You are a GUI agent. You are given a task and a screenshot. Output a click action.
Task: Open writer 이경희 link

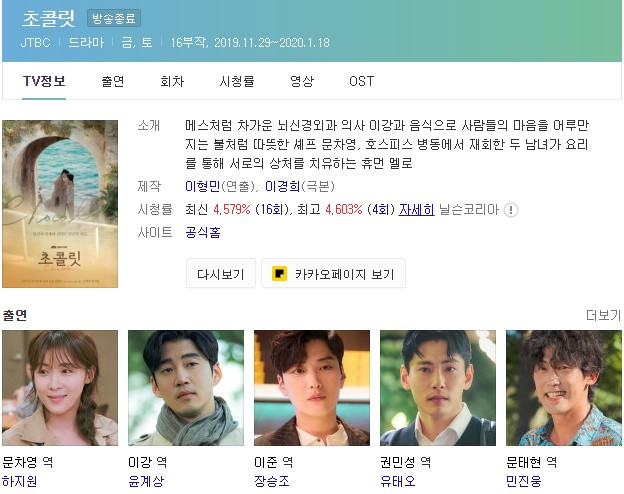pos(282,186)
